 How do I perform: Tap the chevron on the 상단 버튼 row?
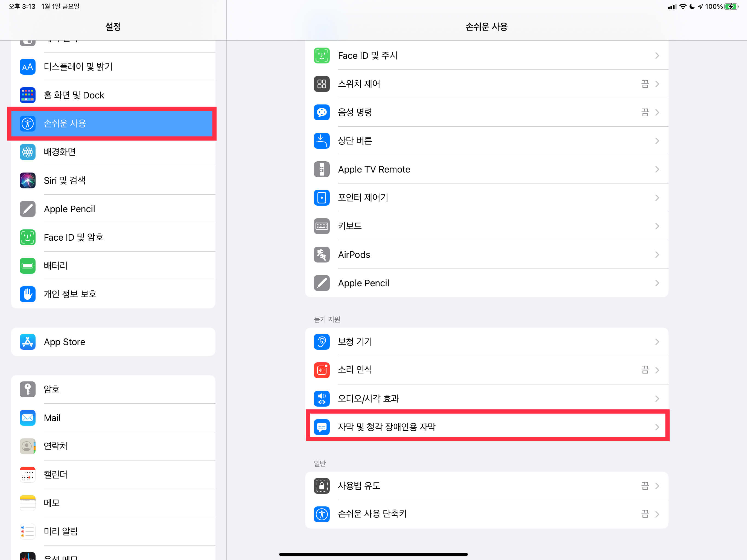pyautogui.click(x=657, y=141)
